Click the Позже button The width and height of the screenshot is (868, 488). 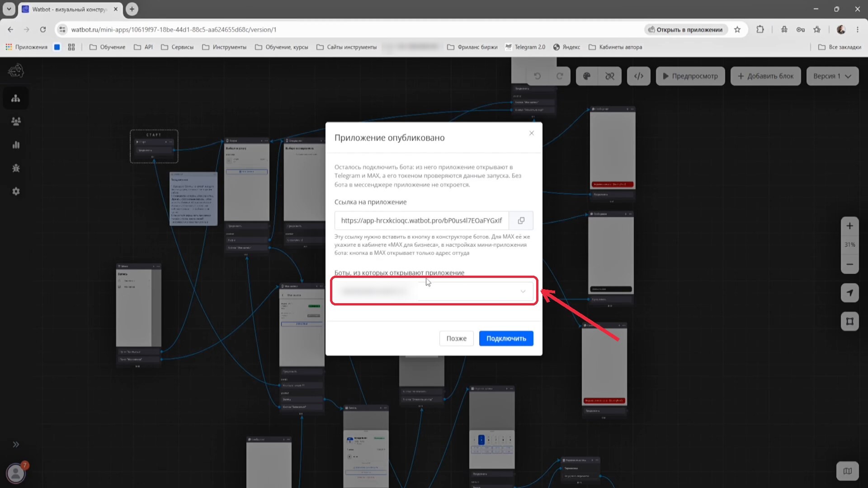457,338
